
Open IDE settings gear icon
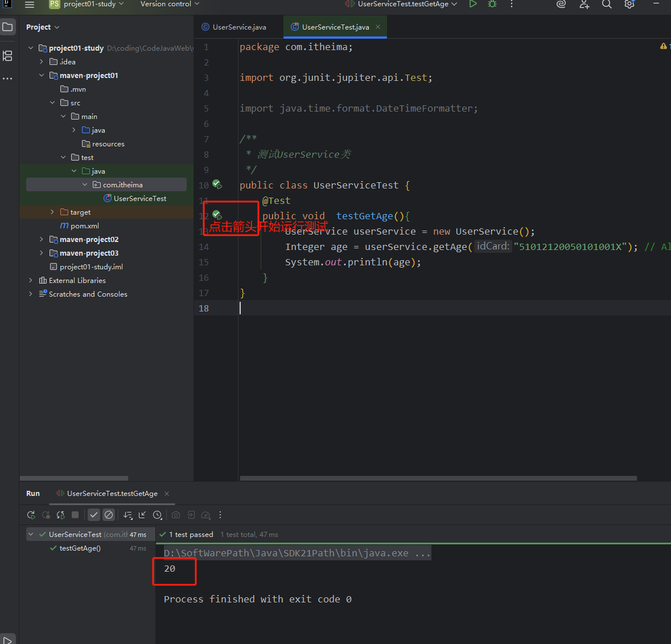pyautogui.click(x=629, y=5)
